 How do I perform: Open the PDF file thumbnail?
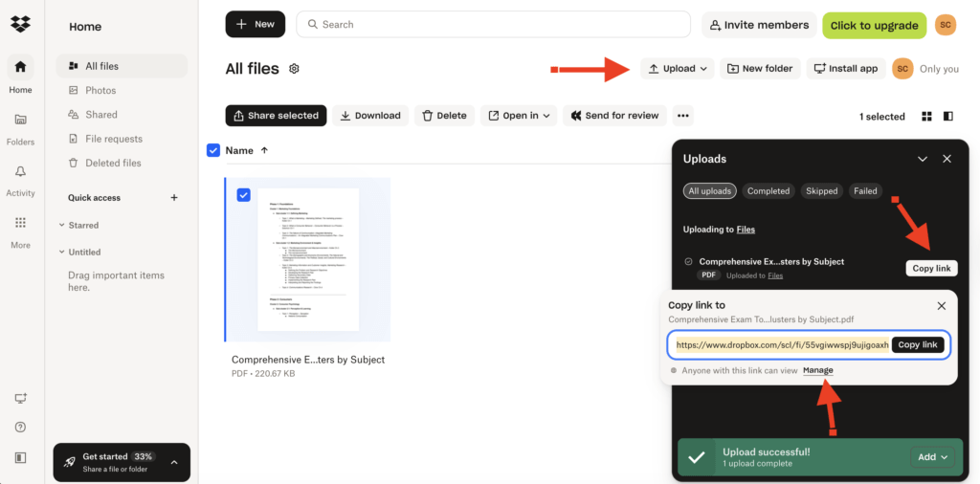[x=308, y=260]
